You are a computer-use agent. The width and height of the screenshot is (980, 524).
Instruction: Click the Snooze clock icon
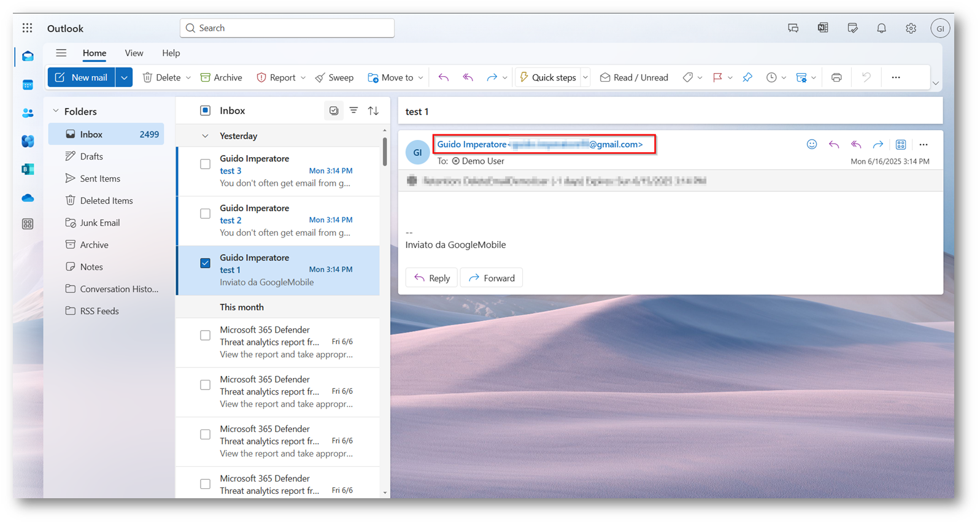tap(771, 77)
